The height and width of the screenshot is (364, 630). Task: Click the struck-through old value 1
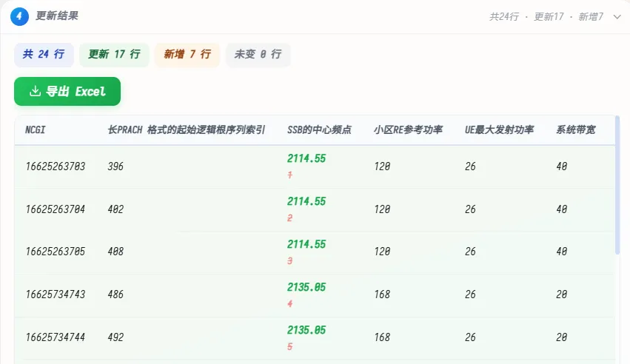pyautogui.click(x=290, y=175)
